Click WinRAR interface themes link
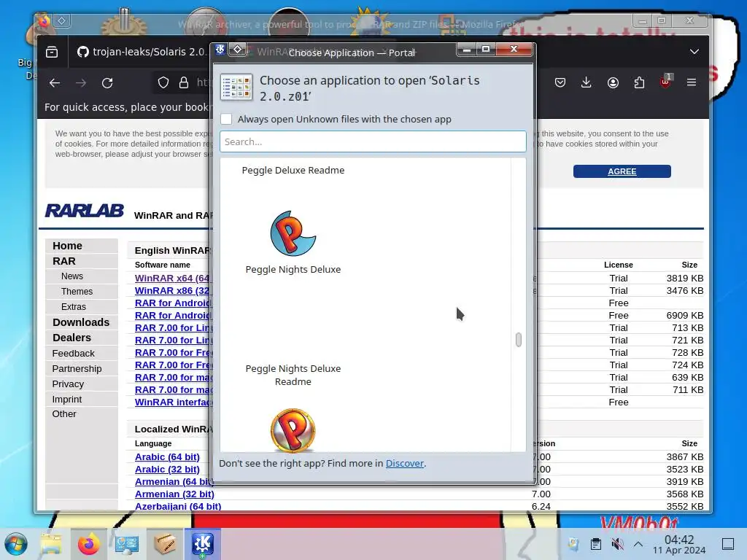 pyautogui.click(x=172, y=402)
